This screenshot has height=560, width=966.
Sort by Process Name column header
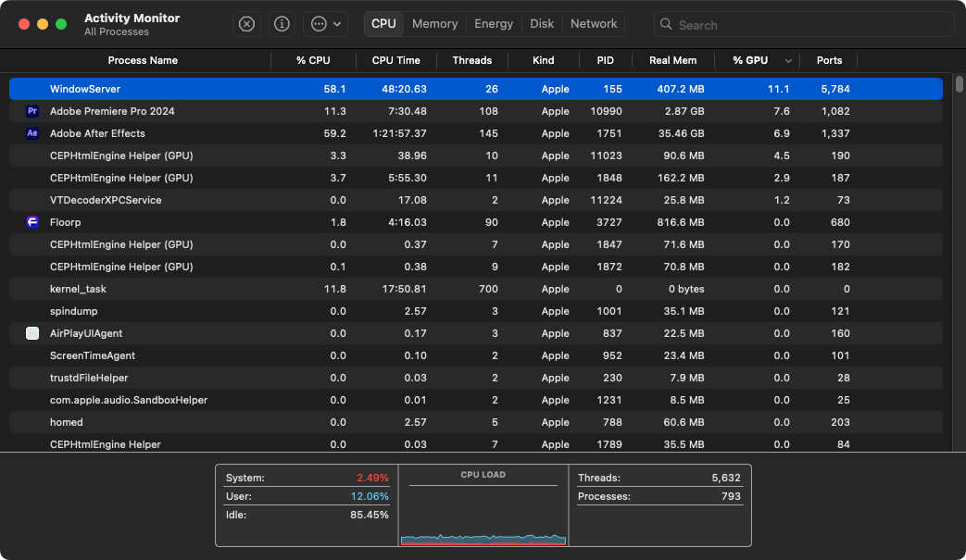click(143, 60)
